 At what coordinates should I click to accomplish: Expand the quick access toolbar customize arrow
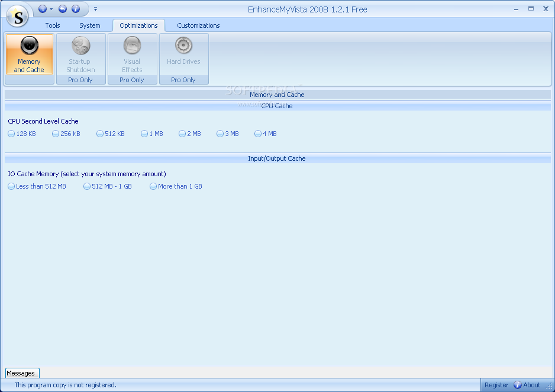coord(96,9)
